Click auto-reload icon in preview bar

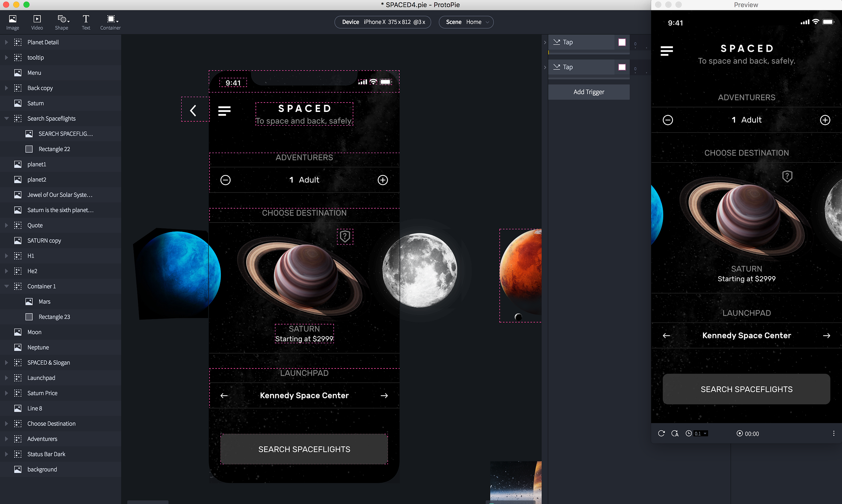(x=675, y=433)
